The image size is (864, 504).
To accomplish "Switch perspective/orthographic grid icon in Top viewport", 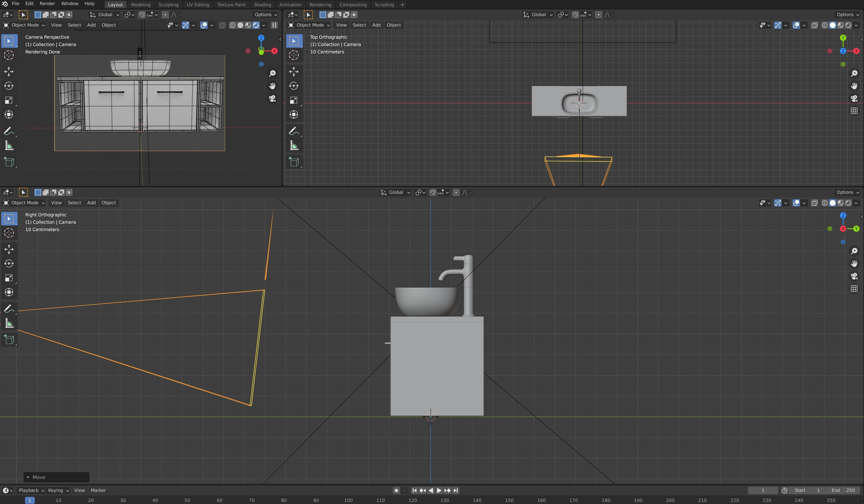I will (854, 111).
